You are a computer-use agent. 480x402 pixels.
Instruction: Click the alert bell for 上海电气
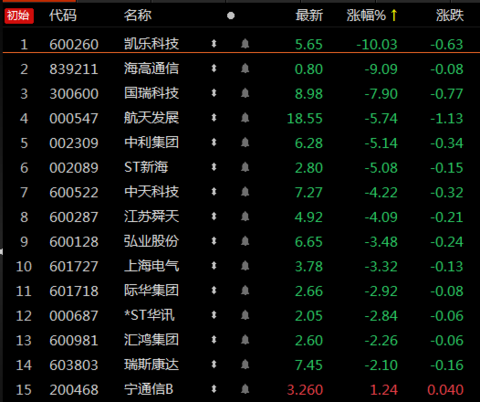245,266
